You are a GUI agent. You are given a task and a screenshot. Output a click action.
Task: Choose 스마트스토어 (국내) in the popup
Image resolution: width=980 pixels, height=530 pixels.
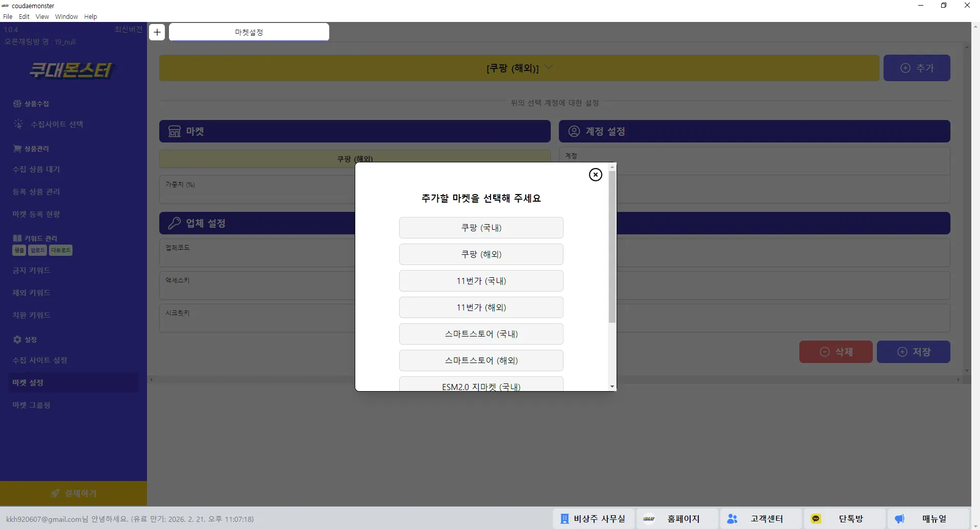point(481,334)
